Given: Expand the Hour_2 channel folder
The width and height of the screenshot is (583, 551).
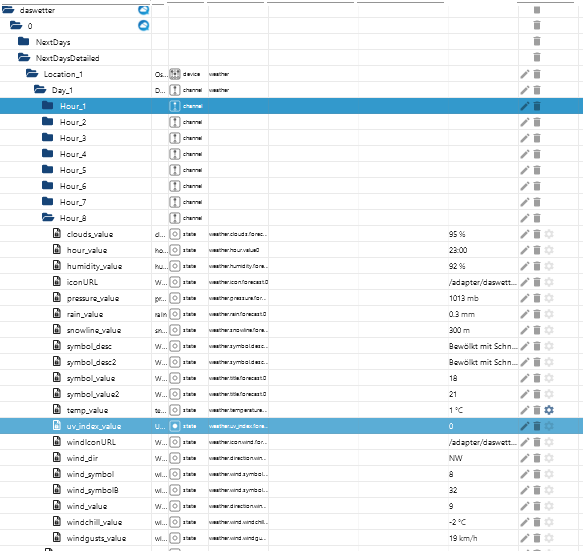Looking at the screenshot, I should coord(48,122).
